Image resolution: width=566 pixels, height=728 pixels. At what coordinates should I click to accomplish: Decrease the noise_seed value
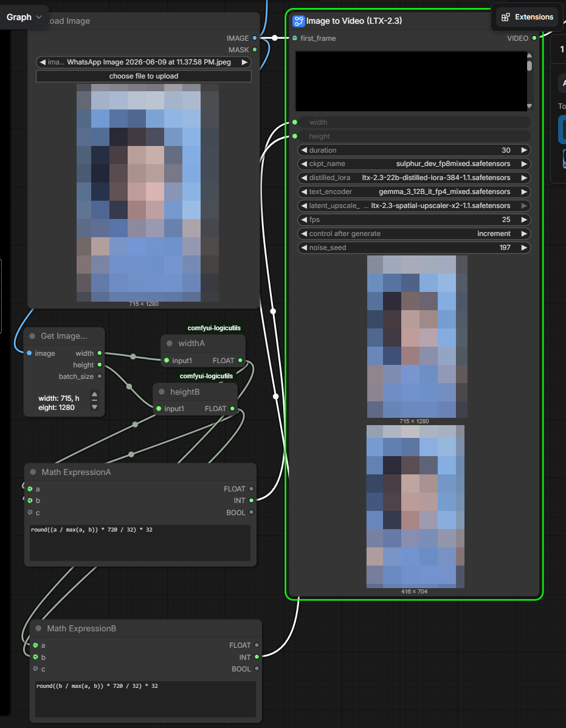[305, 248]
